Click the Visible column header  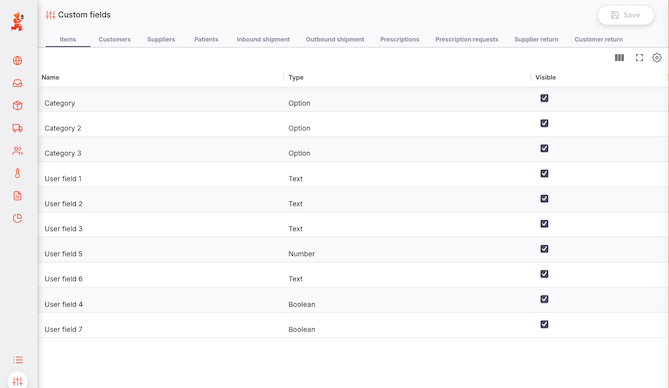(x=546, y=77)
